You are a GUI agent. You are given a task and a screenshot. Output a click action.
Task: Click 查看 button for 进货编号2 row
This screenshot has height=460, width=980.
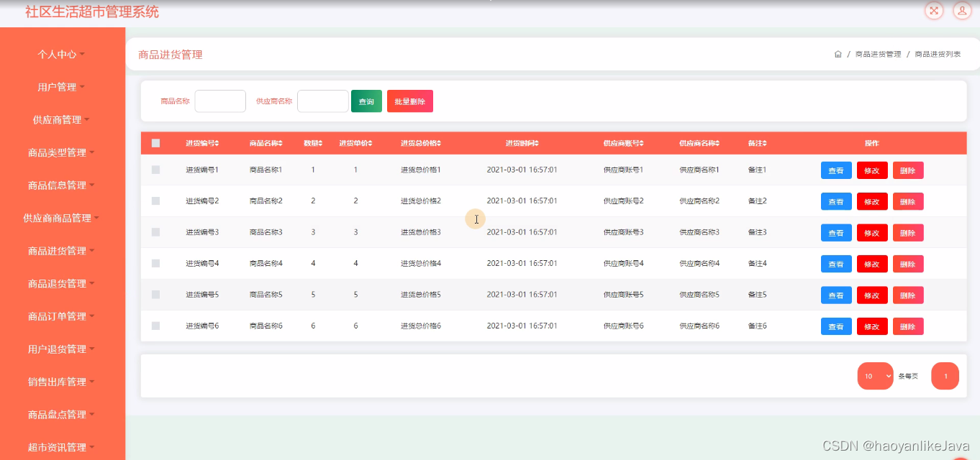pos(836,202)
